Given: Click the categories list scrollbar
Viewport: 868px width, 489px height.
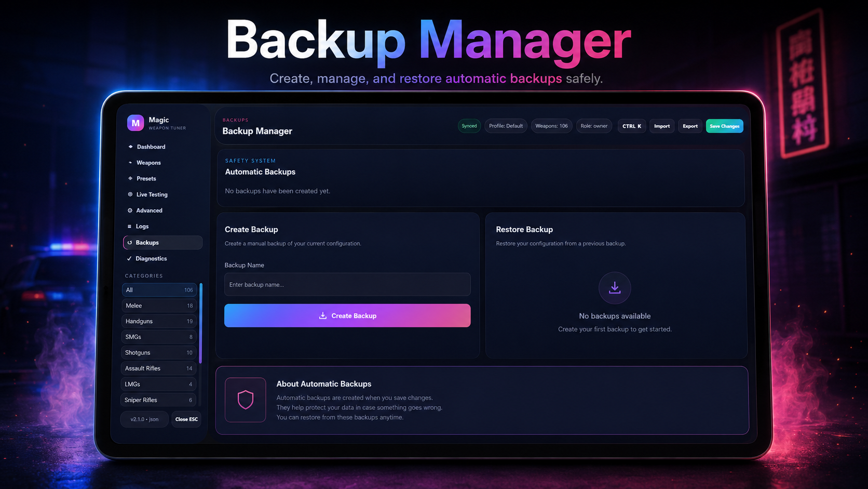Looking at the screenshot, I should pyautogui.click(x=200, y=323).
